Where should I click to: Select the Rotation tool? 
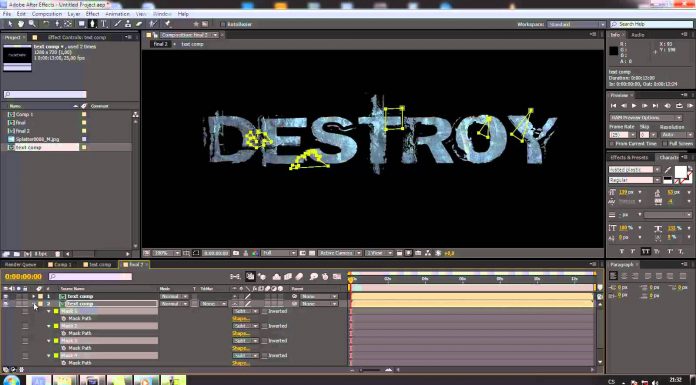(46, 24)
